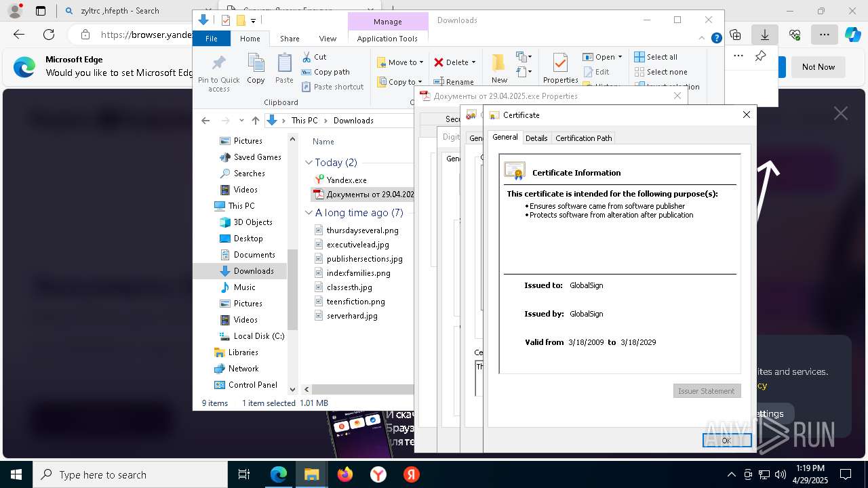Viewport: 868px width, 488px height.
Task: Select thursdayseveral.png file
Action: click(356, 230)
